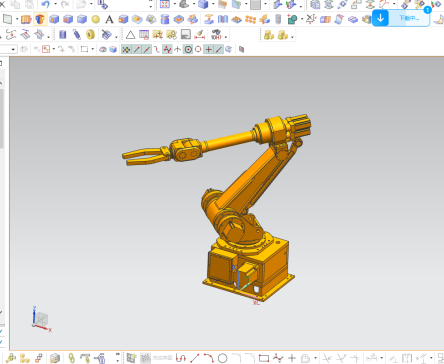The width and height of the screenshot is (444, 364).
Task: Toggle the End Point snap button
Action: (x=137, y=49)
